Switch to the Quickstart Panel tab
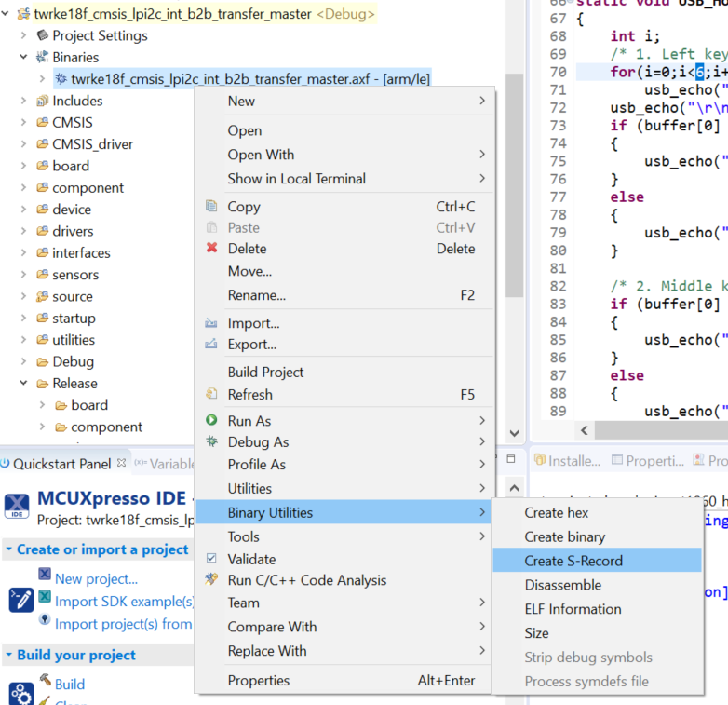The height and width of the screenshot is (705, 728). point(61,464)
